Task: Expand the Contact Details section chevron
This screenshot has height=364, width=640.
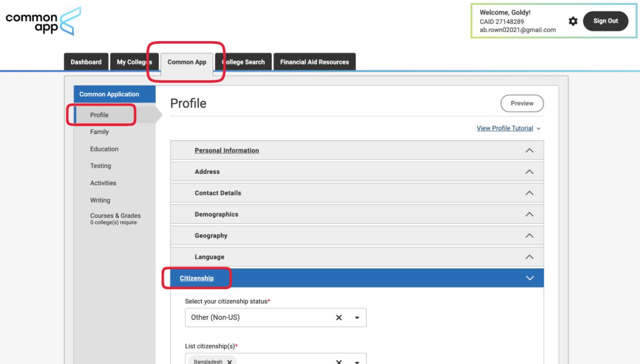Action: [529, 193]
